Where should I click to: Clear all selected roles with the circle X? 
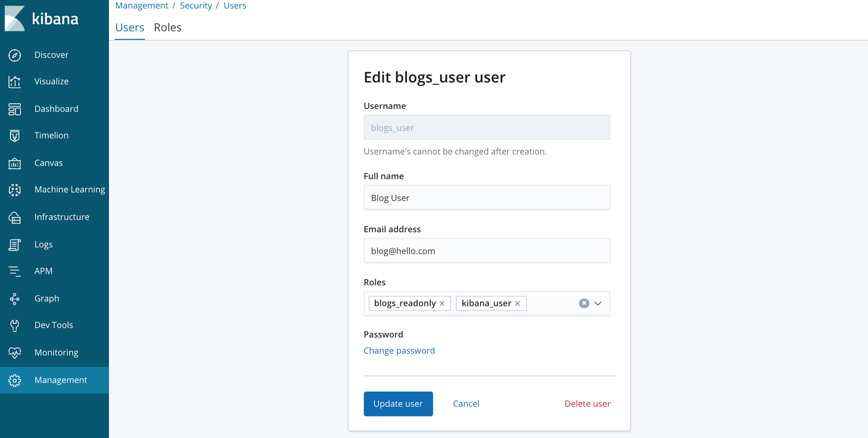pos(584,303)
